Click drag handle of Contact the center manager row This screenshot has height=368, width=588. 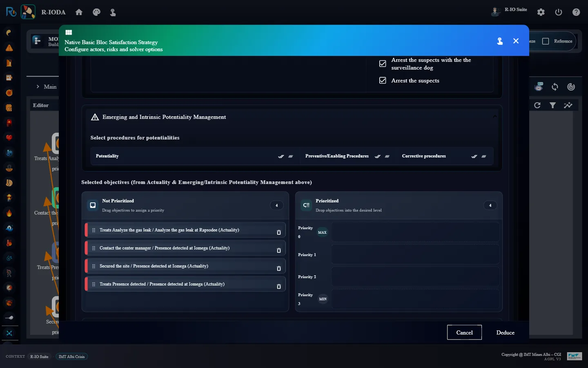tap(94, 248)
